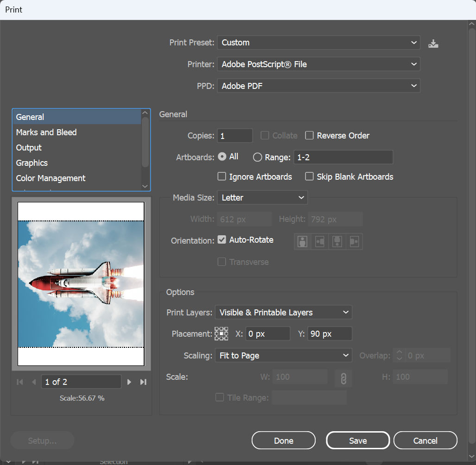Click the Scale H input field
Viewport: 476px width, 465px height.
[420, 377]
